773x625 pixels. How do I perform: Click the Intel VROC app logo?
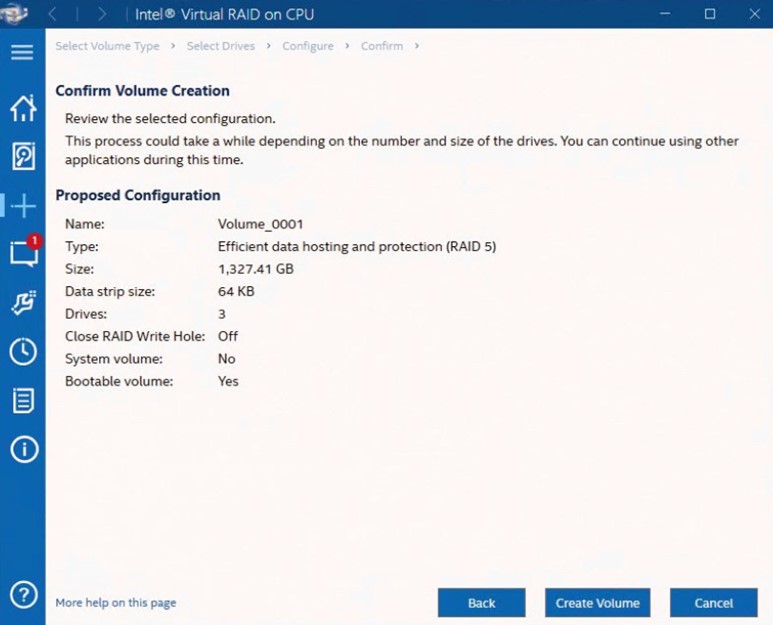(x=13, y=13)
